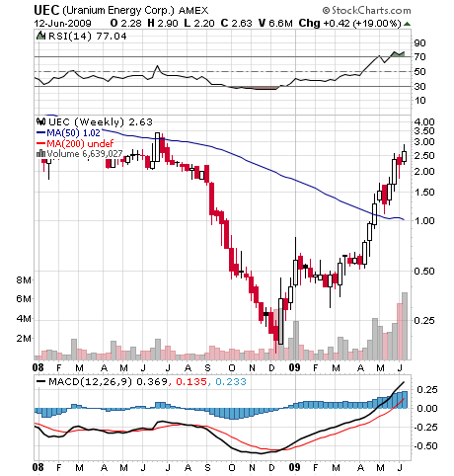454x476 pixels.
Task: Click the '08' year marker below MACD panel
Action: click(x=38, y=467)
